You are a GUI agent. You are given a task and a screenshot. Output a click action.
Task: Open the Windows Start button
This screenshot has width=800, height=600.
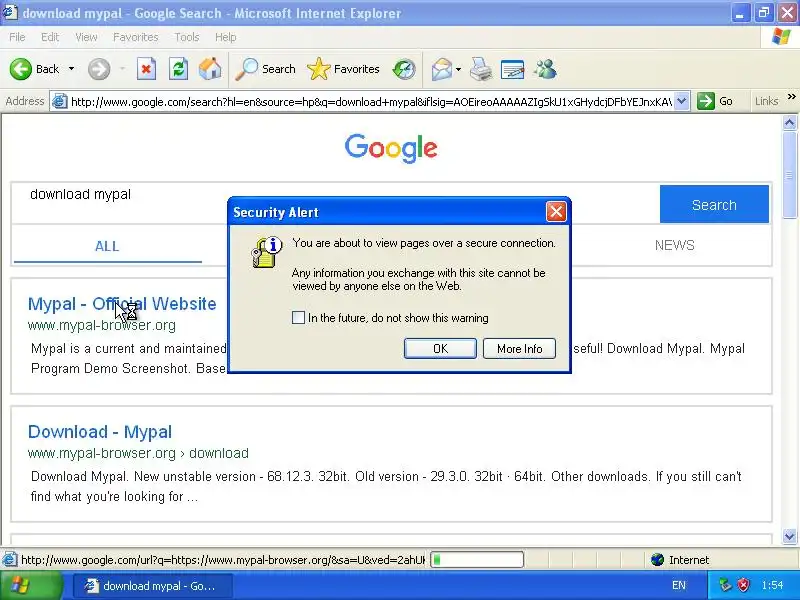[x=31, y=586]
